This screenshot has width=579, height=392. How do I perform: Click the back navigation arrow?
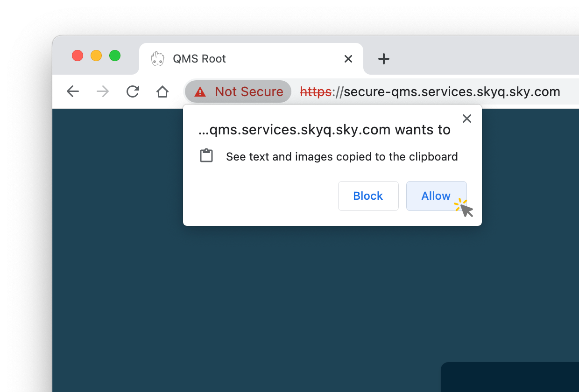click(73, 91)
